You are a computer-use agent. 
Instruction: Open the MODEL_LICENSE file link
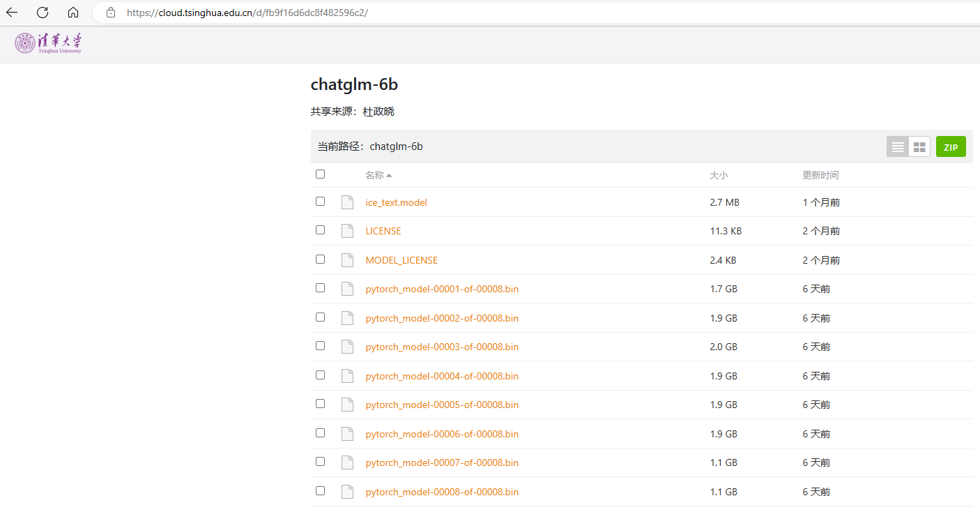tap(401, 260)
